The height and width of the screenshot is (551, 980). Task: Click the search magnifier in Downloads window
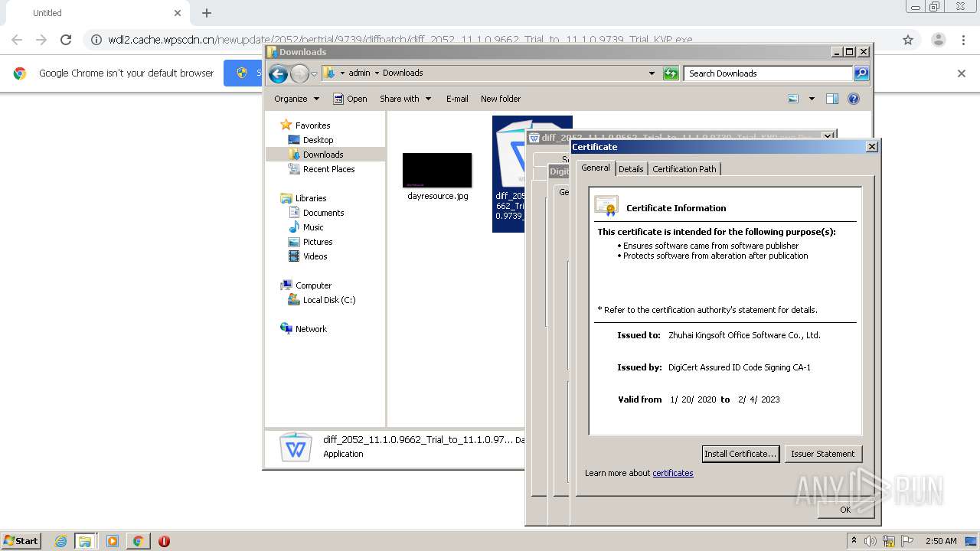click(x=861, y=73)
